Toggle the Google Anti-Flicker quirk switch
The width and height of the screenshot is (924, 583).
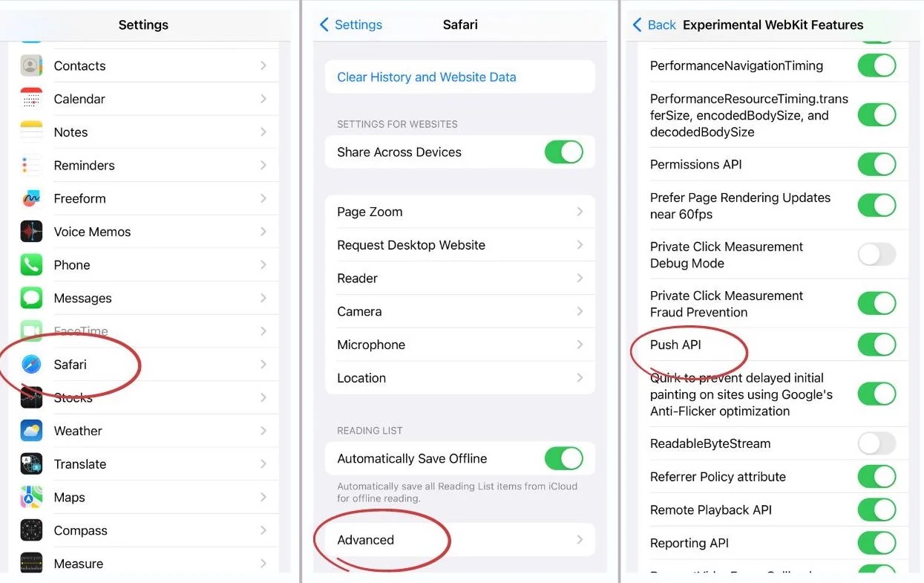[x=877, y=394]
